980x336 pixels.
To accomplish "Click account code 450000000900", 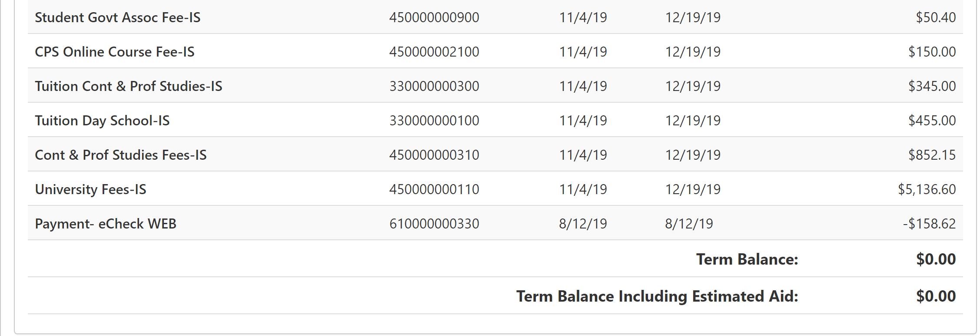I will [434, 17].
